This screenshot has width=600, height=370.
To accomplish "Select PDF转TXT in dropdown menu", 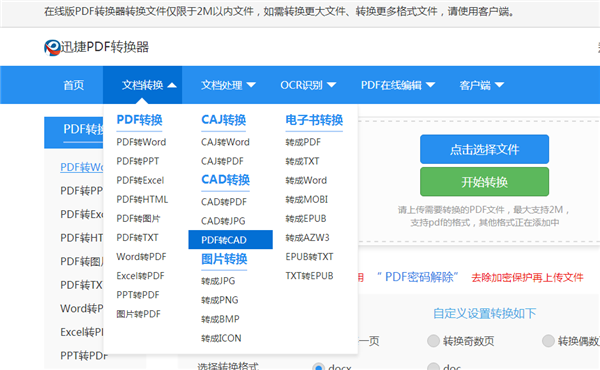I will coord(137,238).
